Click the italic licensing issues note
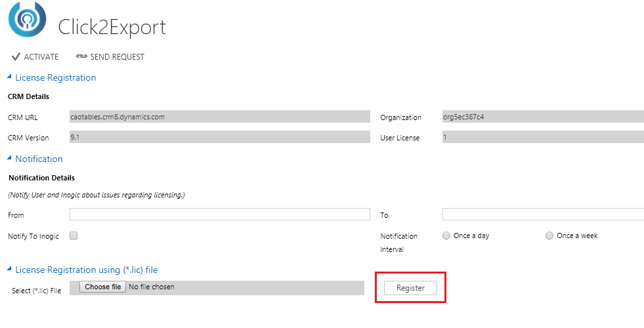Viewport: 644px width, 328px height. 97,195
